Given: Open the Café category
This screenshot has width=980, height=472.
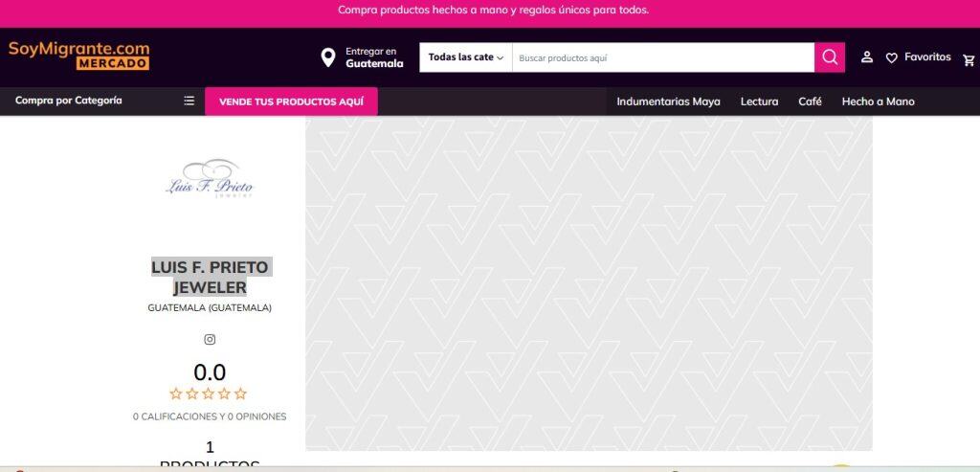Looking at the screenshot, I should click(810, 101).
